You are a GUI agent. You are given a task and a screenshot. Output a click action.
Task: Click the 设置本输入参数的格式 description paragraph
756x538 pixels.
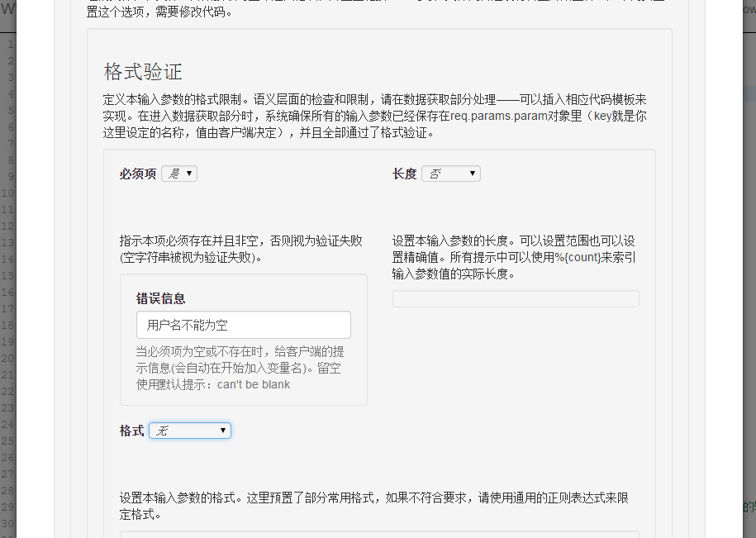click(x=374, y=506)
